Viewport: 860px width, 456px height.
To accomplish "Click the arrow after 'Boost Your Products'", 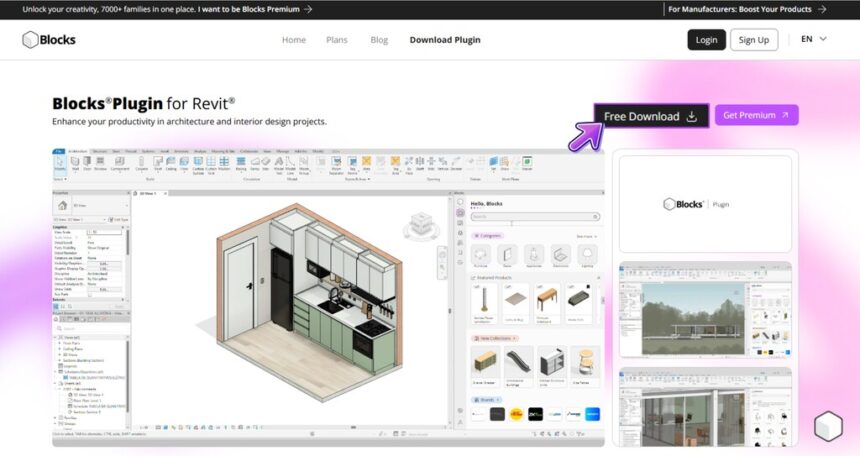I will click(x=821, y=9).
